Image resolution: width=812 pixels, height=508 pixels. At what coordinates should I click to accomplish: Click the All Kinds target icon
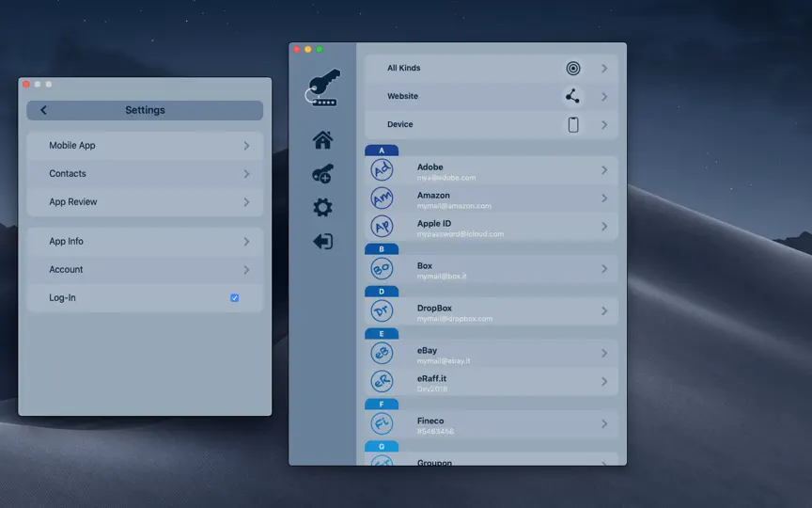pyautogui.click(x=572, y=68)
